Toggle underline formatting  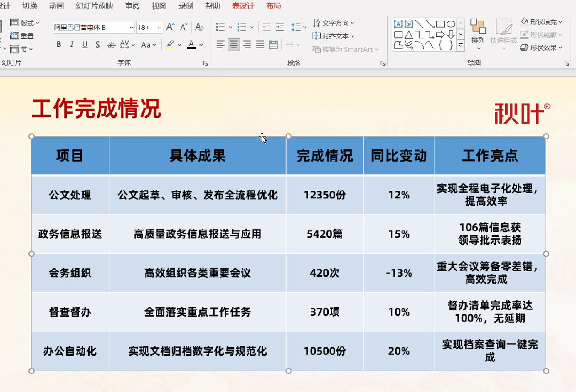point(85,45)
